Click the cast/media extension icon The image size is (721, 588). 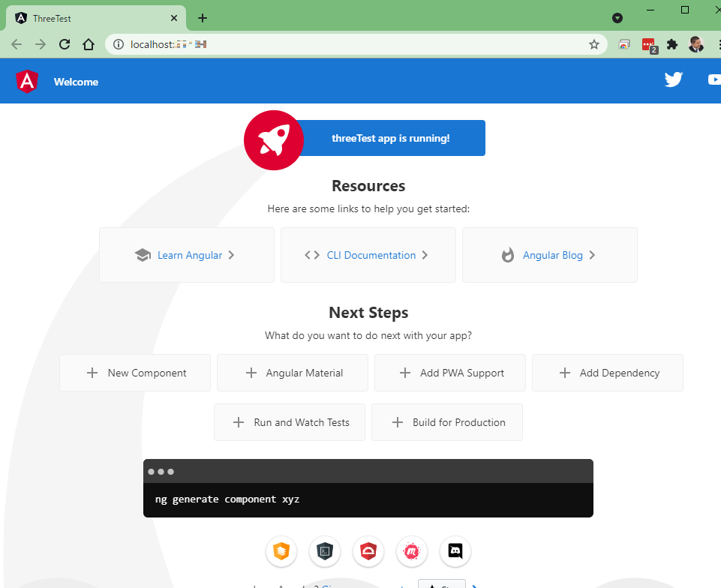pos(624,44)
